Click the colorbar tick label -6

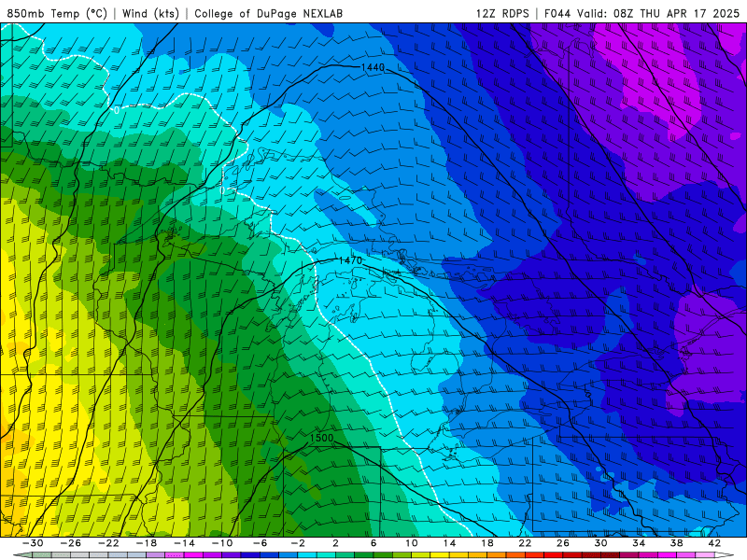point(260,543)
